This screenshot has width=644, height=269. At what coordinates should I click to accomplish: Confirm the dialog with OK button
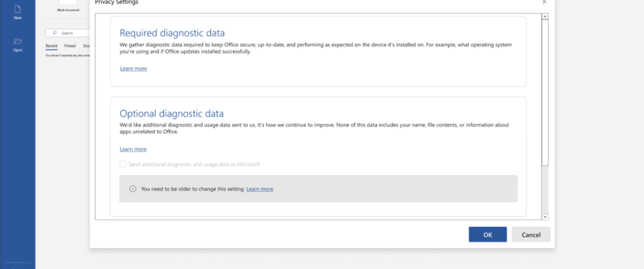tap(487, 234)
